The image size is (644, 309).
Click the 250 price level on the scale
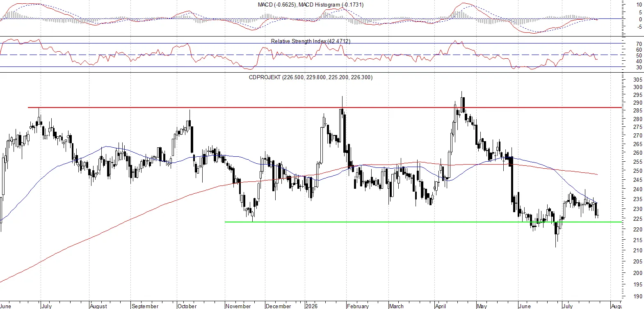coord(638,171)
